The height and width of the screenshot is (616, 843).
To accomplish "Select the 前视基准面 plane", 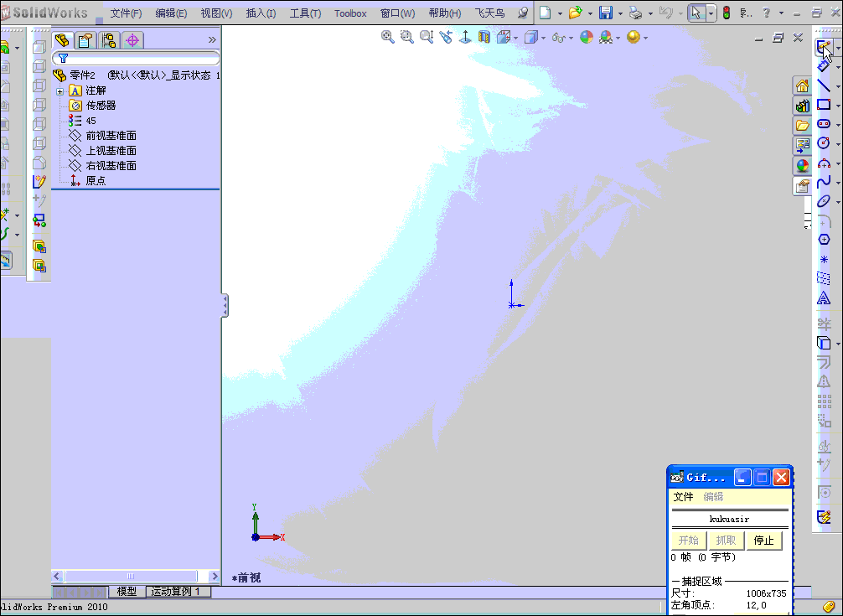I will point(111,136).
